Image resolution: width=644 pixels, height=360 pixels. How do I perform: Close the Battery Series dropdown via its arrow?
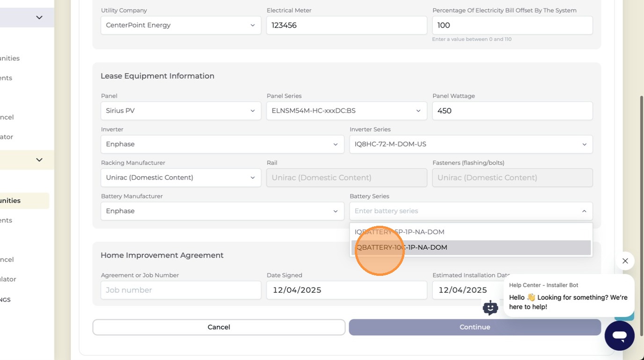point(584,211)
